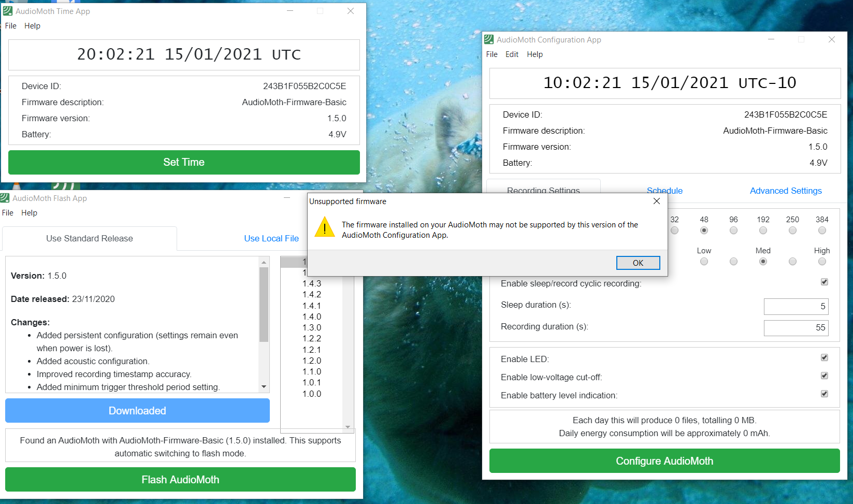The width and height of the screenshot is (853, 504).
Task: Select firmware version 1.0.0 in list
Action: tap(312, 394)
